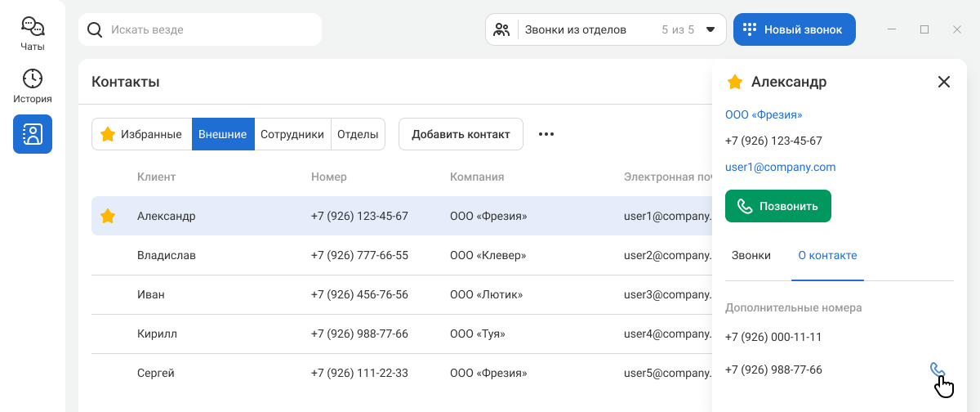This screenshot has width=980, height=412.
Task: Open the History clock icon
Action: click(x=33, y=86)
